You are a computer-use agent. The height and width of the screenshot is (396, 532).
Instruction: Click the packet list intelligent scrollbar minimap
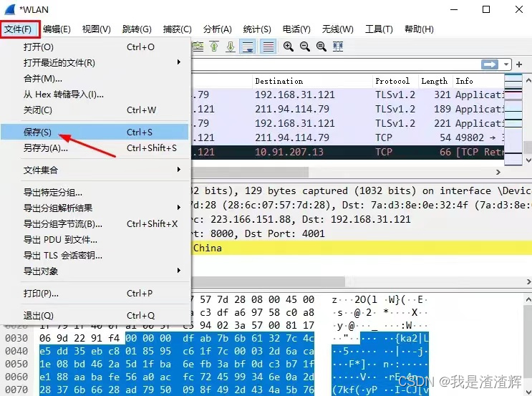(x=513, y=120)
